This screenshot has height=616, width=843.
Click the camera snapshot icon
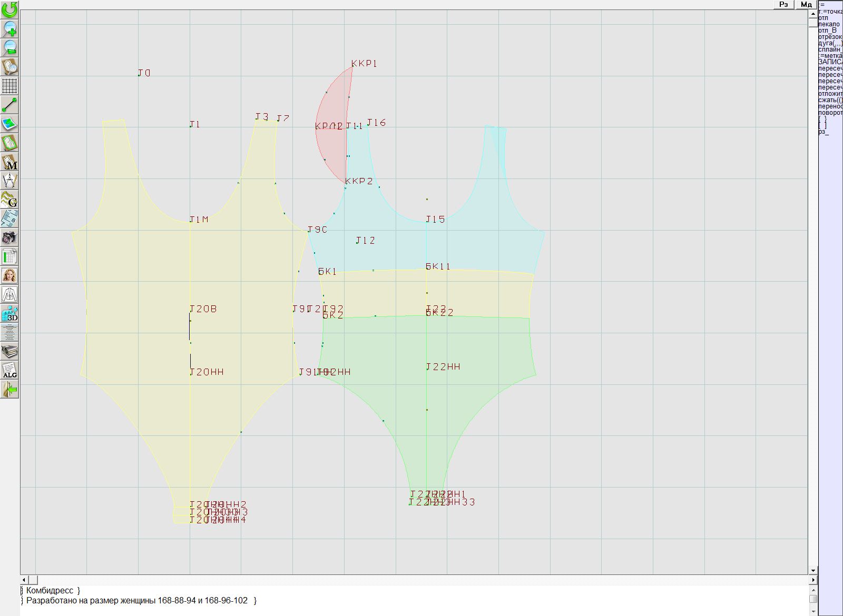tap(9, 237)
